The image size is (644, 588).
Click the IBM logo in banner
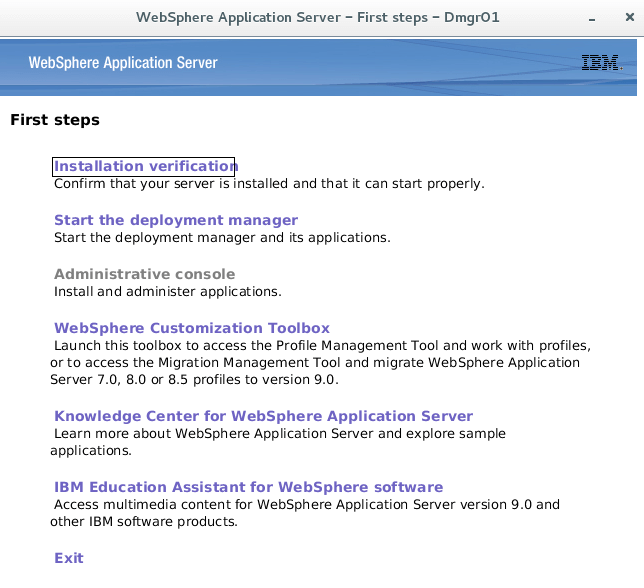[601, 62]
